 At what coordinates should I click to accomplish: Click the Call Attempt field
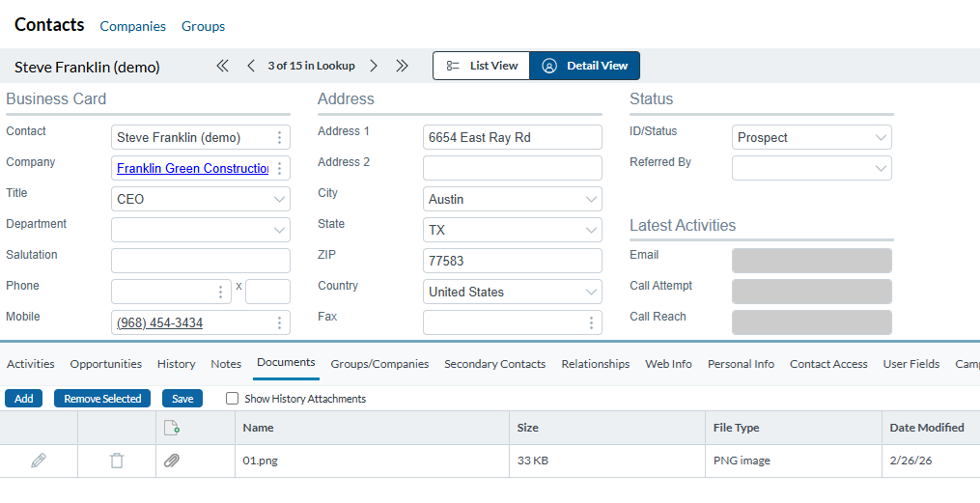(x=812, y=292)
